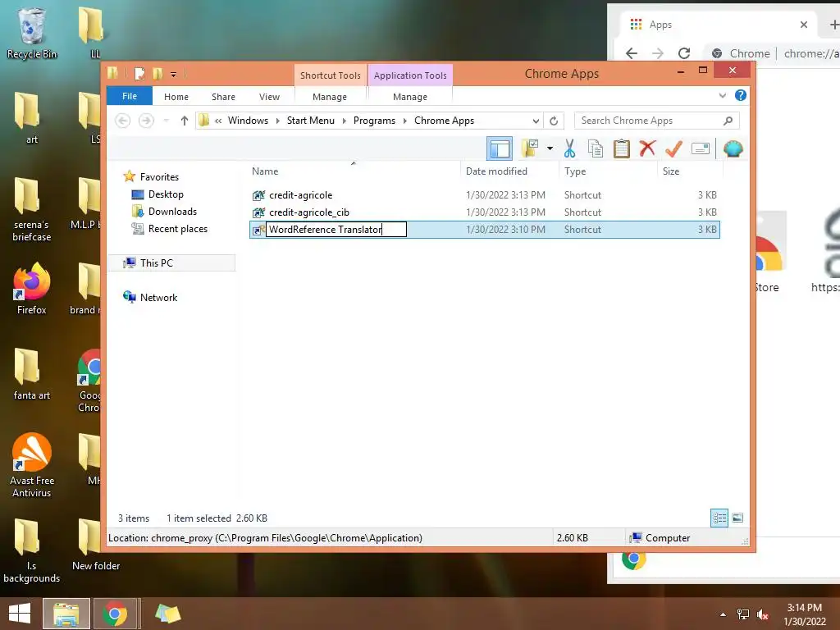Image resolution: width=840 pixels, height=630 pixels.
Task: Open the View ribbon tab
Action: [269, 97]
